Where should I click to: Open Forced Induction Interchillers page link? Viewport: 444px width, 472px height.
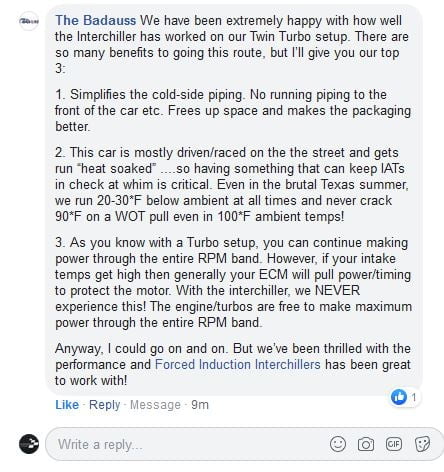click(x=238, y=364)
